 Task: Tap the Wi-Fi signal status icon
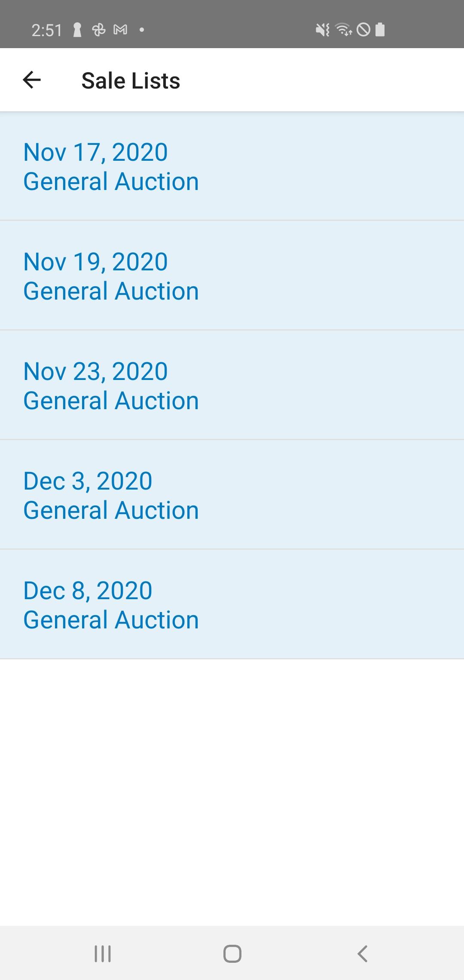(x=344, y=30)
